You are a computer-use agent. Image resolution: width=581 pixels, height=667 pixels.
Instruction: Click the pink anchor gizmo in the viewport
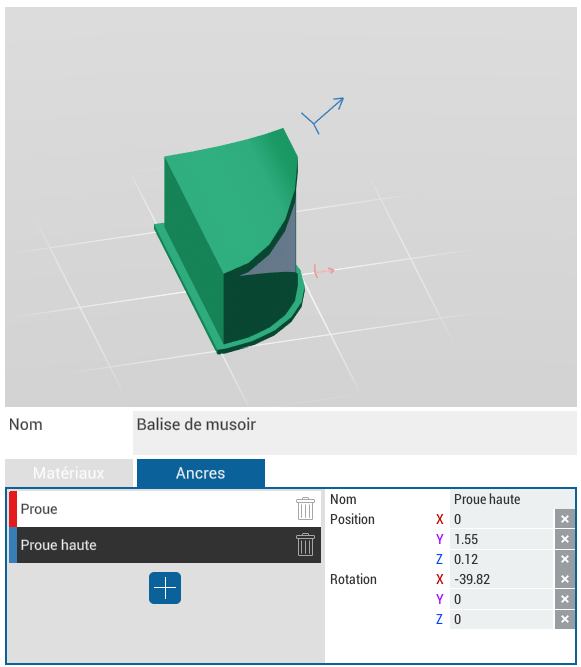click(324, 271)
